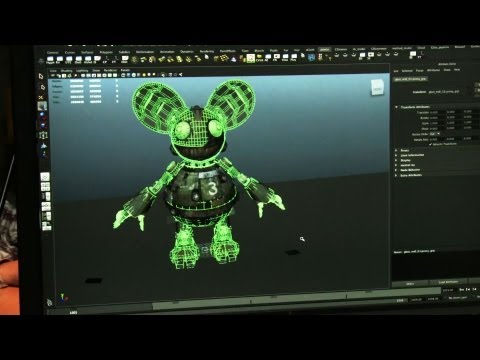Choose the Paint Selection tool
This screenshot has height=360, width=480.
point(41,97)
